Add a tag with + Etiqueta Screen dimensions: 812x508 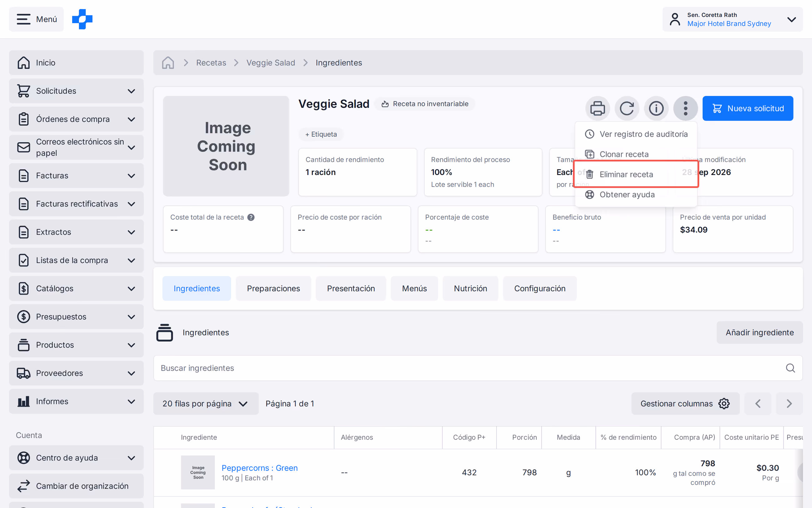click(321, 134)
